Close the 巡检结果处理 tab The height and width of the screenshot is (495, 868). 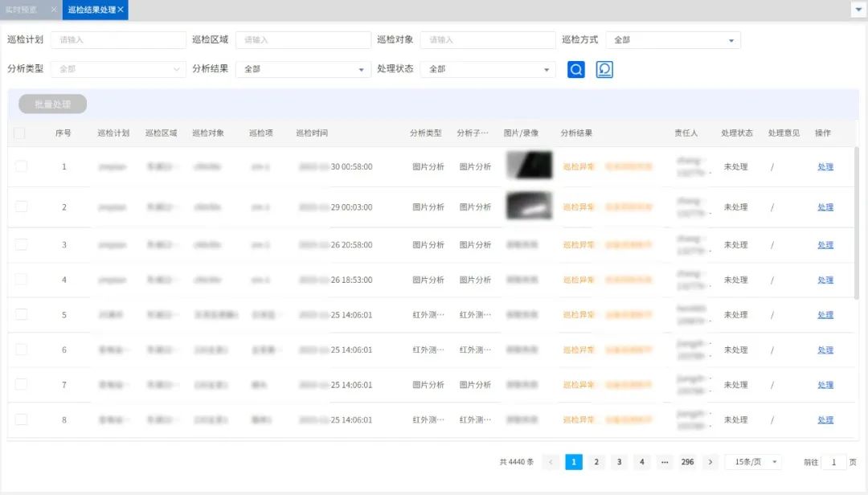(119, 10)
